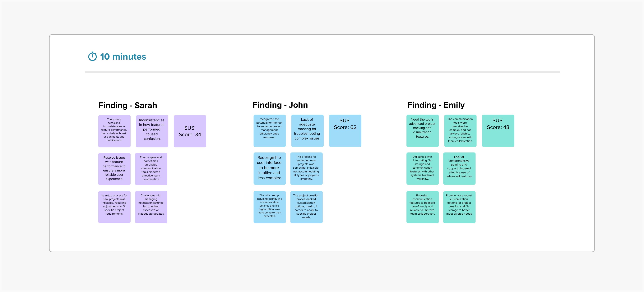This screenshot has width=644, height=292.
Task: Click the 'Difficulties with integrating file storage' note
Action: coord(422,168)
